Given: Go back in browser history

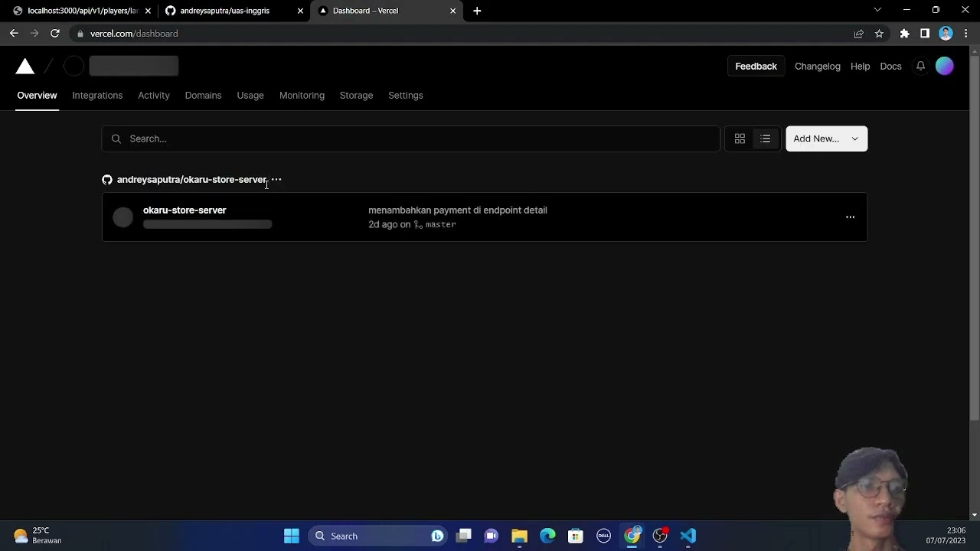Looking at the screenshot, I should tap(14, 34).
